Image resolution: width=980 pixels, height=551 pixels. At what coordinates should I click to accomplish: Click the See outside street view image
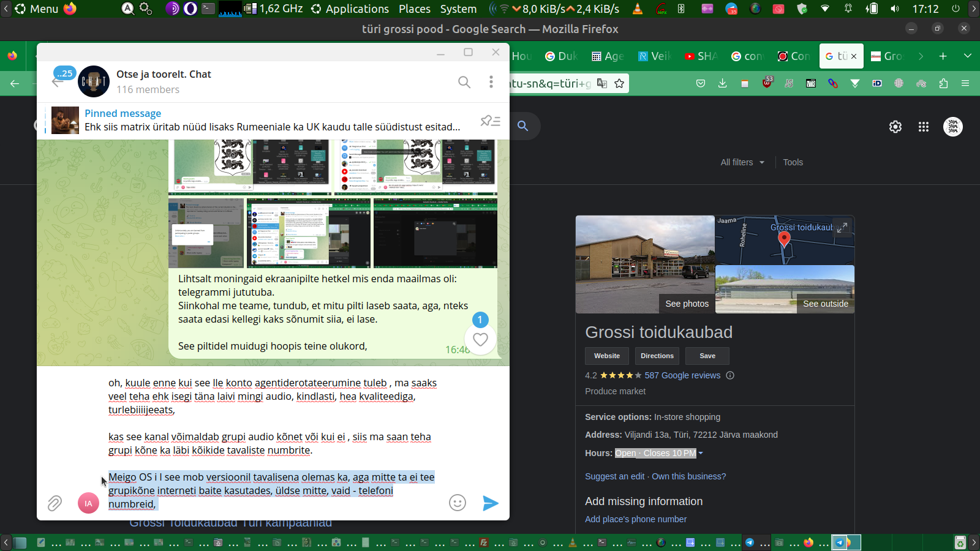click(785, 290)
